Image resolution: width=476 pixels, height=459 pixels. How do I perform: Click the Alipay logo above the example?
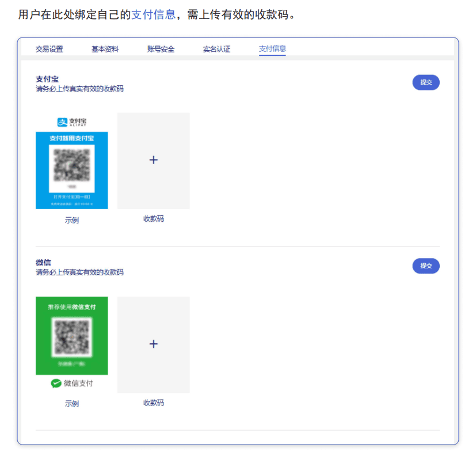click(x=72, y=122)
